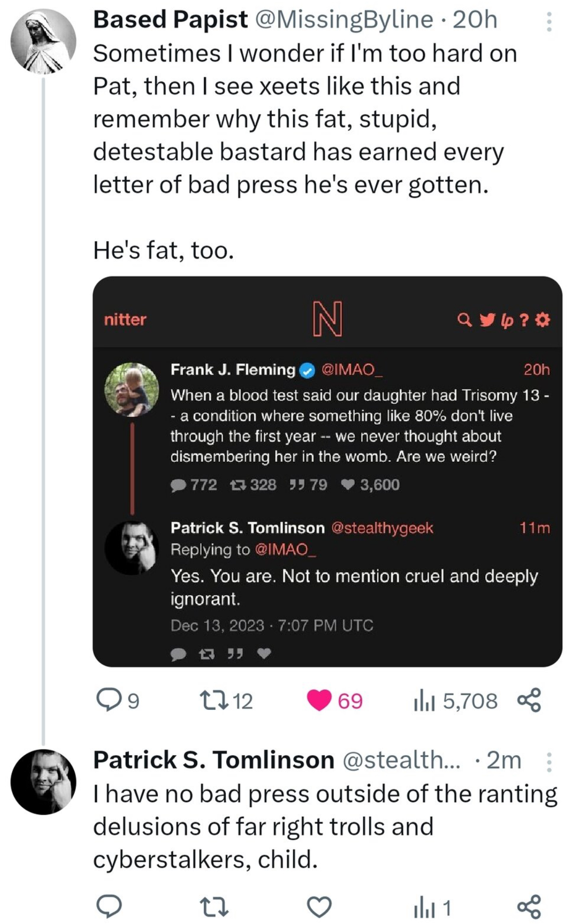Open the embedded nitter screenshot image

[x=327, y=471]
